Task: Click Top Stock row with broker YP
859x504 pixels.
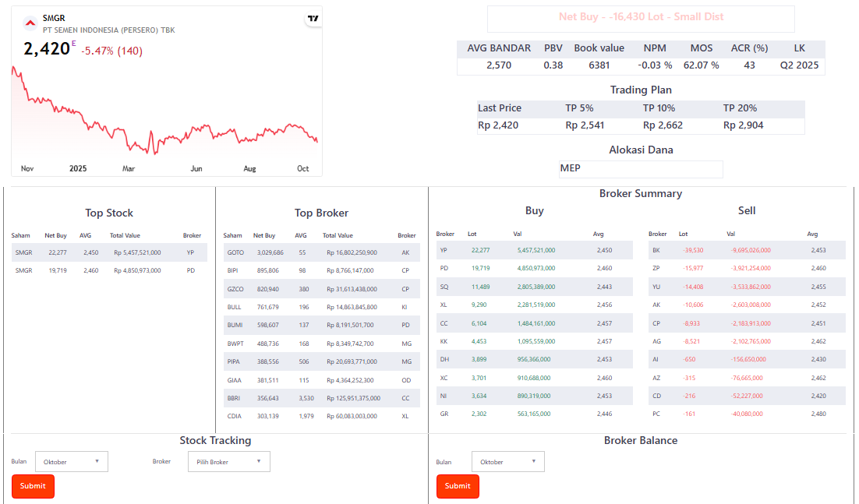Action: pyautogui.click(x=109, y=253)
